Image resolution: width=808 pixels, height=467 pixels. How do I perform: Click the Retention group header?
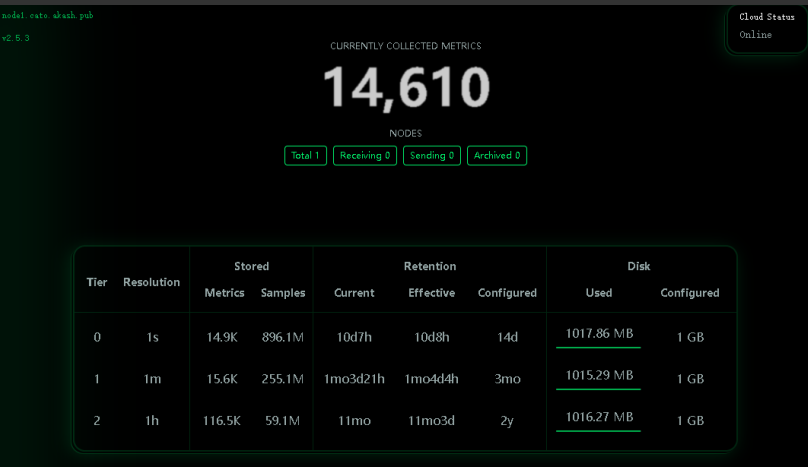(x=430, y=266)
